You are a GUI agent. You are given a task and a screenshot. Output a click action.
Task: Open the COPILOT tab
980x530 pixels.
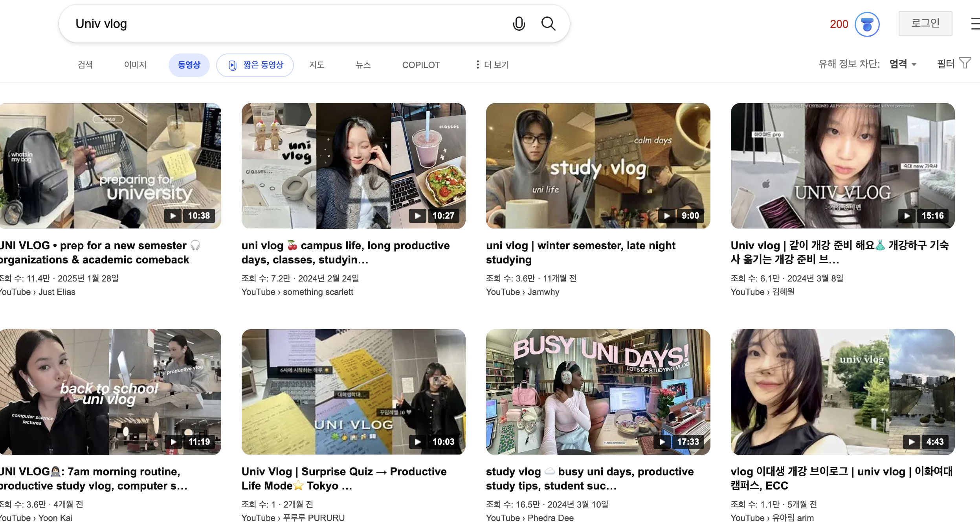[421, 65]
